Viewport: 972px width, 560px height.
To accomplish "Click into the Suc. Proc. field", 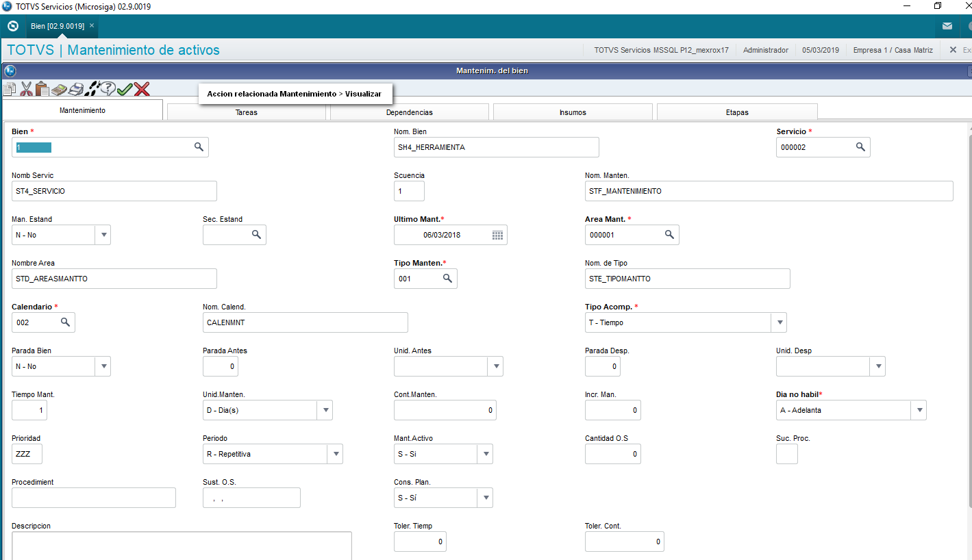I will (x=787, y=454).
